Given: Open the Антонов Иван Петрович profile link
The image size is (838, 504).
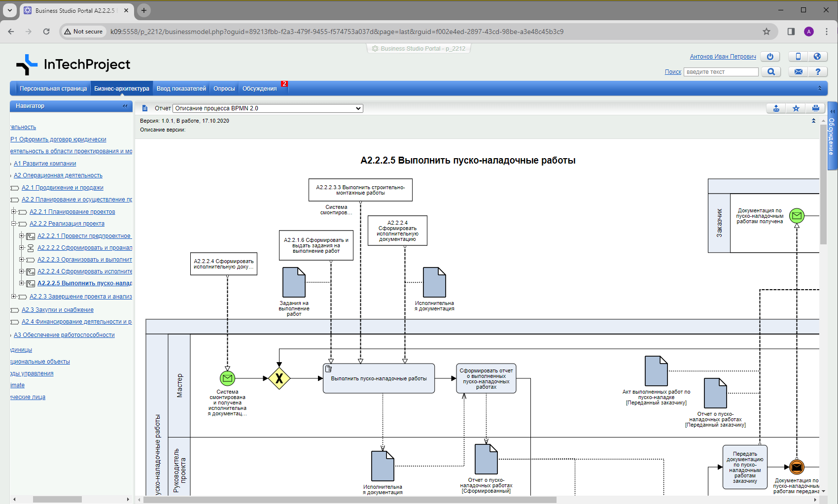Looking at the screenshot, I should [723, 57].
